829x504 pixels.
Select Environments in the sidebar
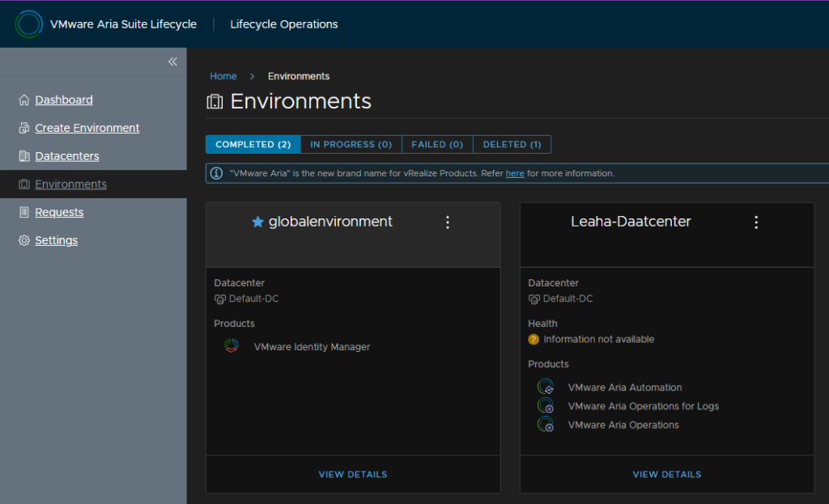pyautogui.click(x=71, y=184)
